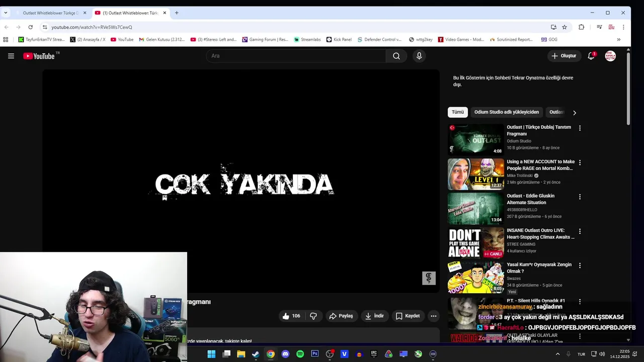The image size is (644, 362).
Task: Like the video with thumbs up
Action: tap(291, 316)
